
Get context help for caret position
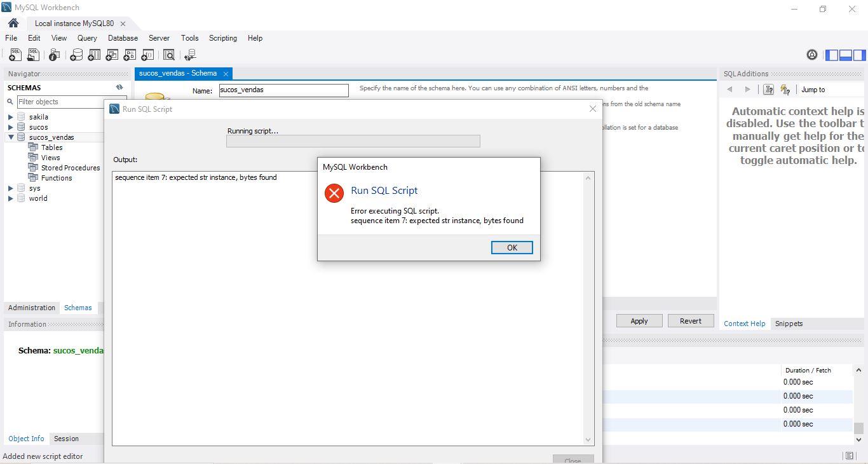pyautogui.click(x=768, y=90)
